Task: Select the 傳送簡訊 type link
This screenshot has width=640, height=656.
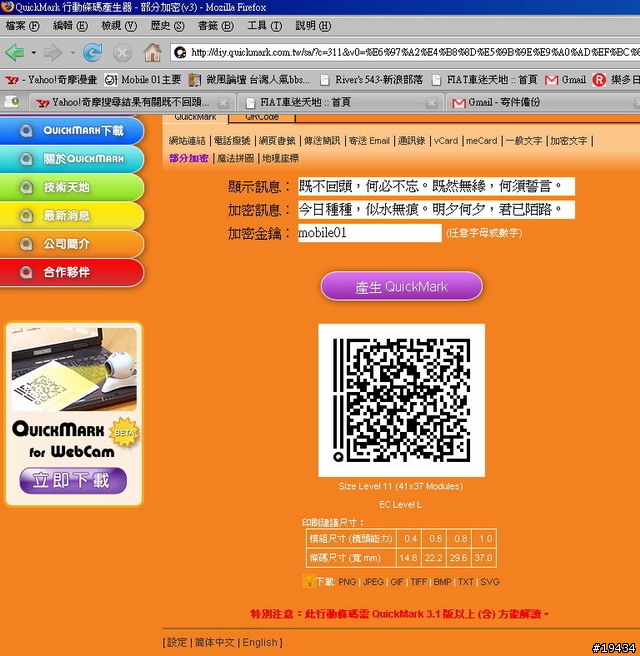Action: (x=322, y=141)
